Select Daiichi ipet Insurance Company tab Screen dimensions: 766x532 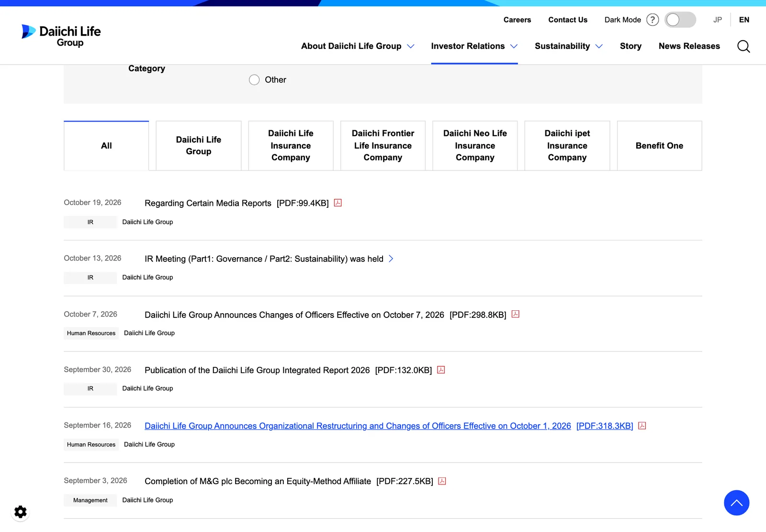pyautogui.click(x=567, y=146)
